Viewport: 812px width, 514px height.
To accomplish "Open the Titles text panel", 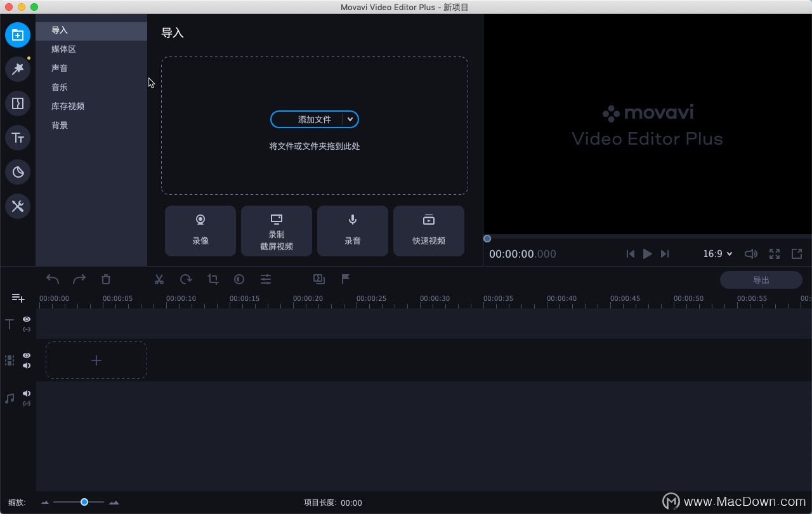I will click(18, 138).
